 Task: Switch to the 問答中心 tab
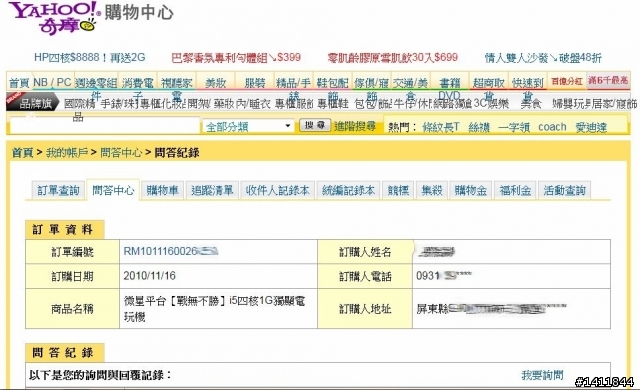point(113,190)
